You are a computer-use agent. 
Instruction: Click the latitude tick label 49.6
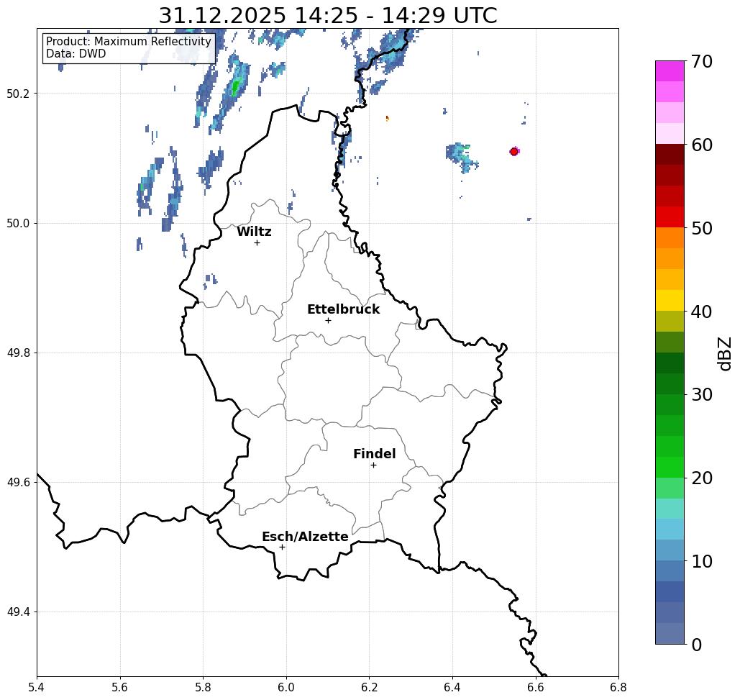(18, 483)
